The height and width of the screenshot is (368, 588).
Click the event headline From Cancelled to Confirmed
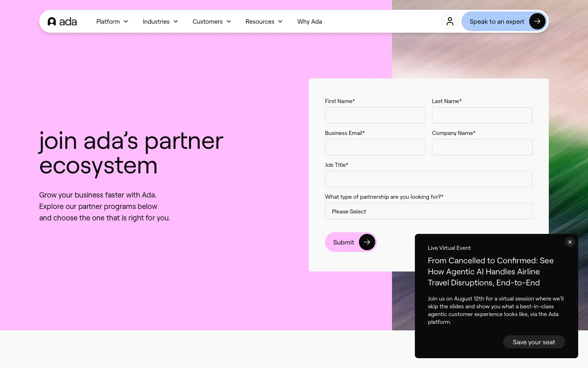pos(491,272)
